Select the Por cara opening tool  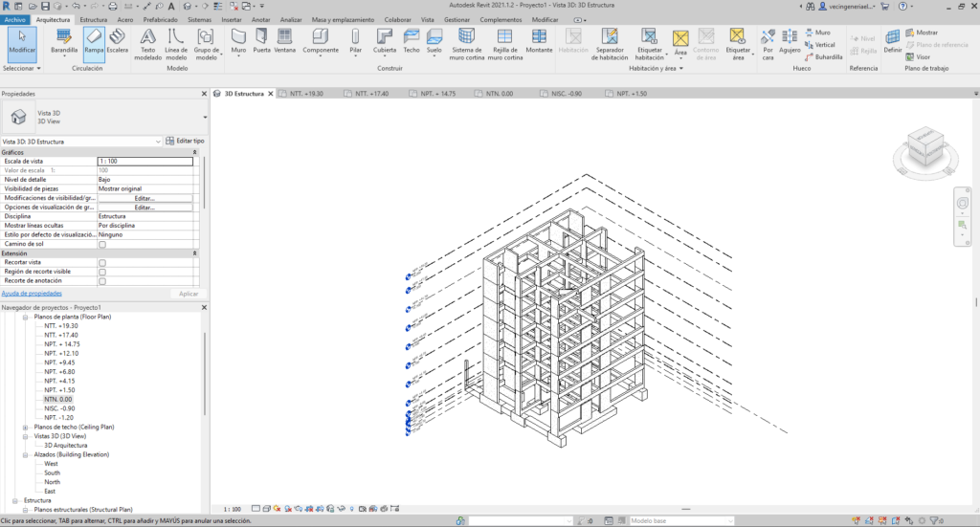[768, 44]
